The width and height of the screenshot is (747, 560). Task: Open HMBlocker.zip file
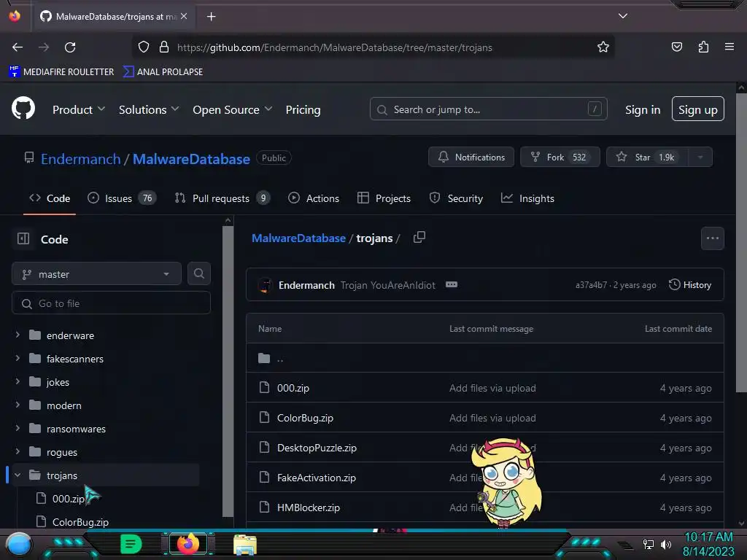tap(309, 507)
